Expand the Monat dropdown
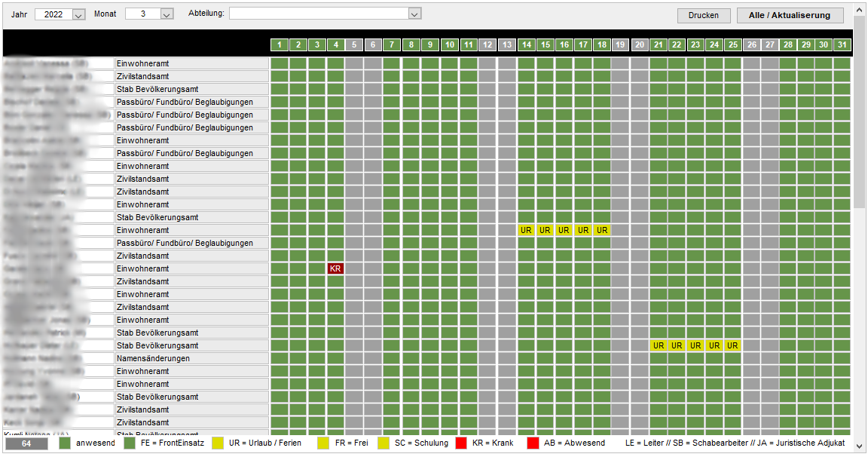Screen dimensions: 868x457 (167, 14)
